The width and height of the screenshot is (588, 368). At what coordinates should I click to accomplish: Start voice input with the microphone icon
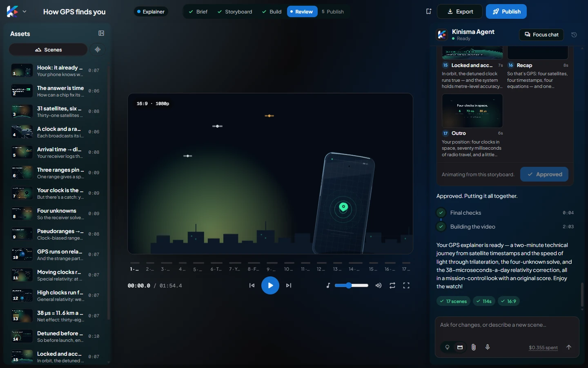pos(488,347)
